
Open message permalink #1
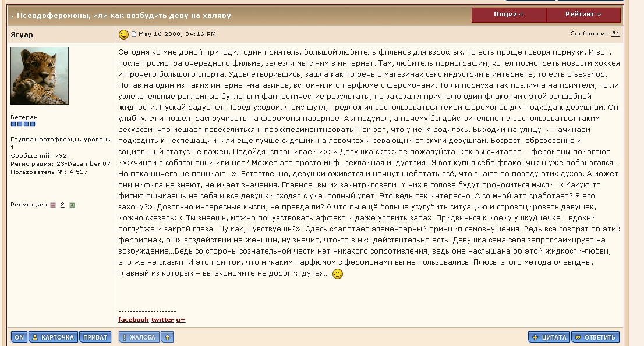[x=615, y=34]
